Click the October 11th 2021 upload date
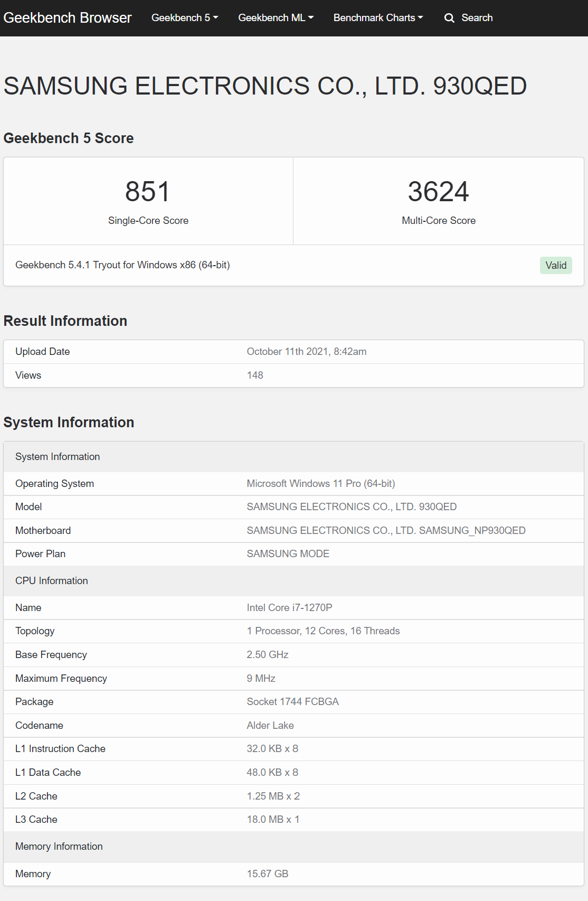The width and height of the screenshot is (588, 901). click(306, 352)
